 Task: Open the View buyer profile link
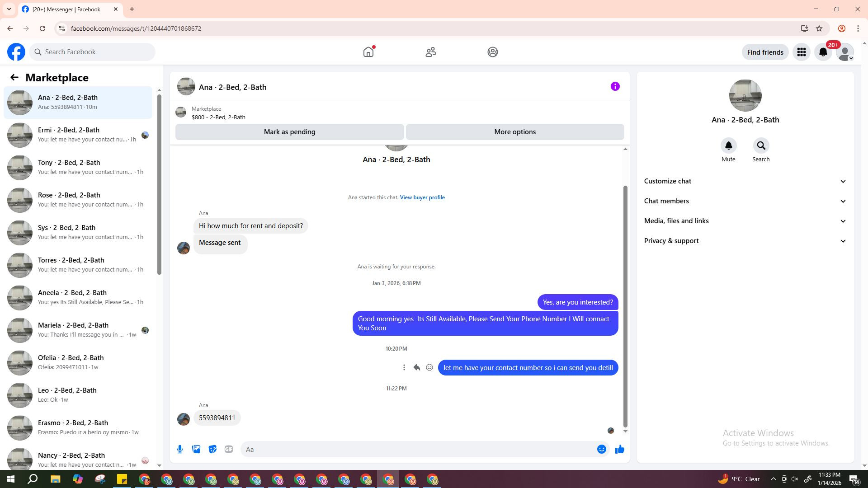[422, 197]
